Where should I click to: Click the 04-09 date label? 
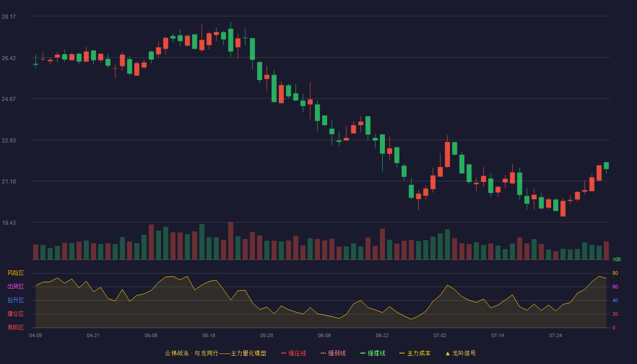coord(35,335)
